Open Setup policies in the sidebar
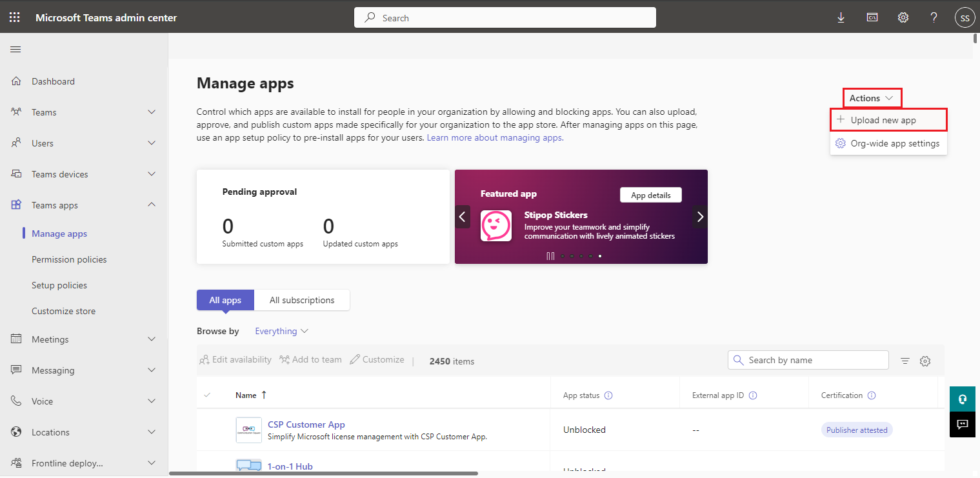The image size is (980, 478). [x=59, y=285]
